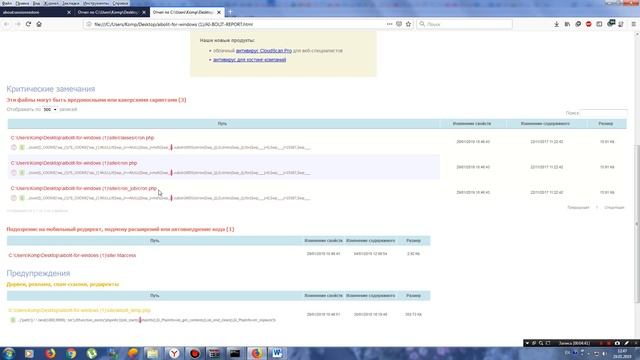Click green icon under cron_jobs\cron.php row

[22, 198]
